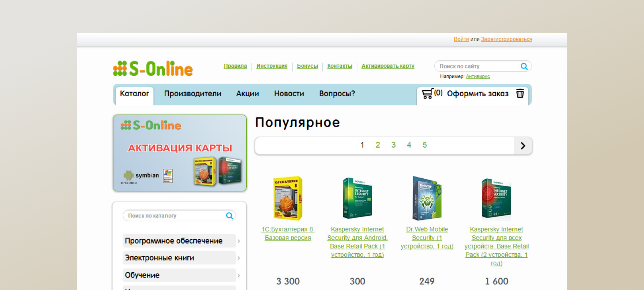Open Kaspersky Internet Security для Android link
The height and width of the screenshot is (290, 644).
357,242
